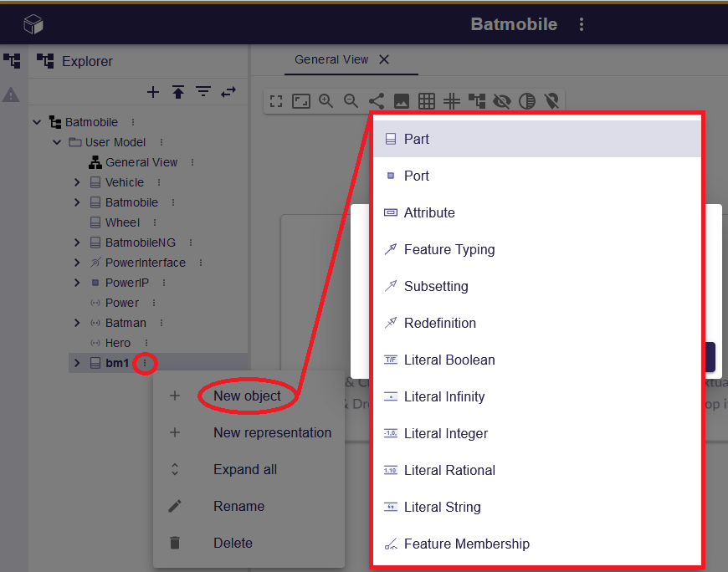Export the diagram using the image icon
The width and height of the screenshot is (728, 572).
[402, 101]
